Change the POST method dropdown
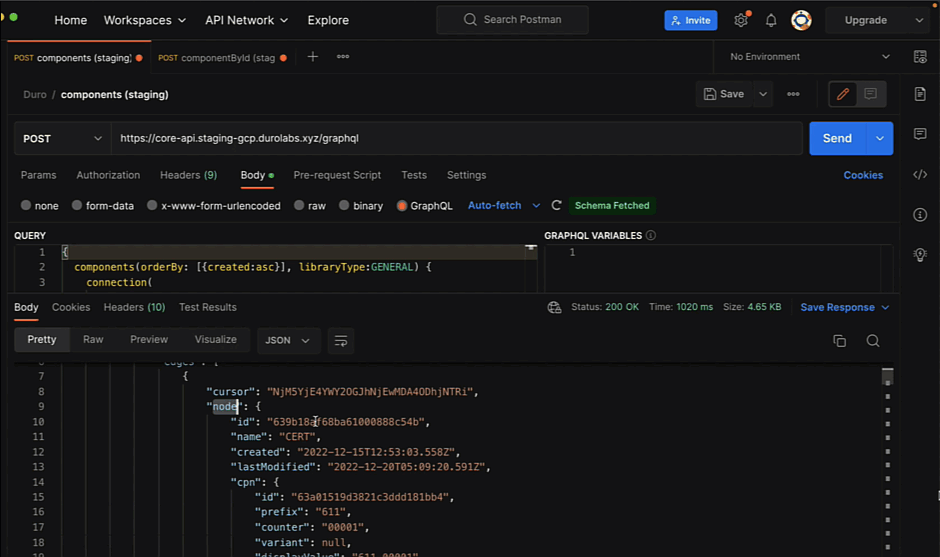Screen dimensions: 940x557 tap(62, 139)
